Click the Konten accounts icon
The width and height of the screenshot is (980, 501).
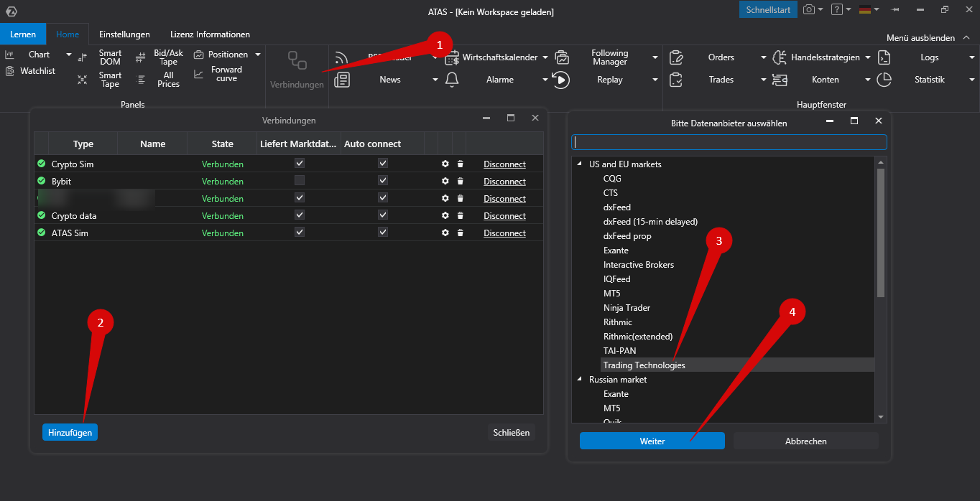coord(780,80)
